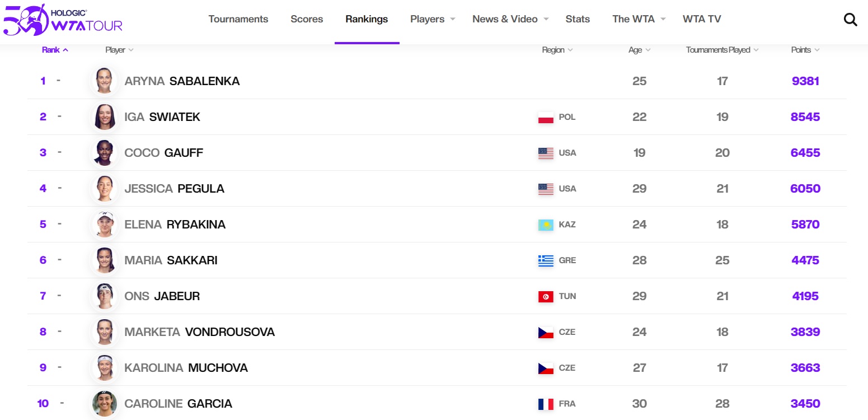Sort rankings by Points column
Screen dimensions: 868x420
(805, 50)
